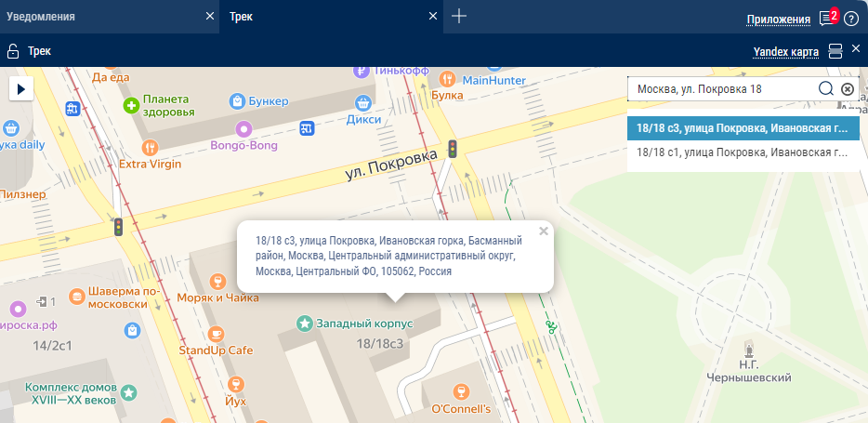Click the Комплекс домов XVIII—XX веков star
This screenshot has height=423, width=868.
pos(129,393)
